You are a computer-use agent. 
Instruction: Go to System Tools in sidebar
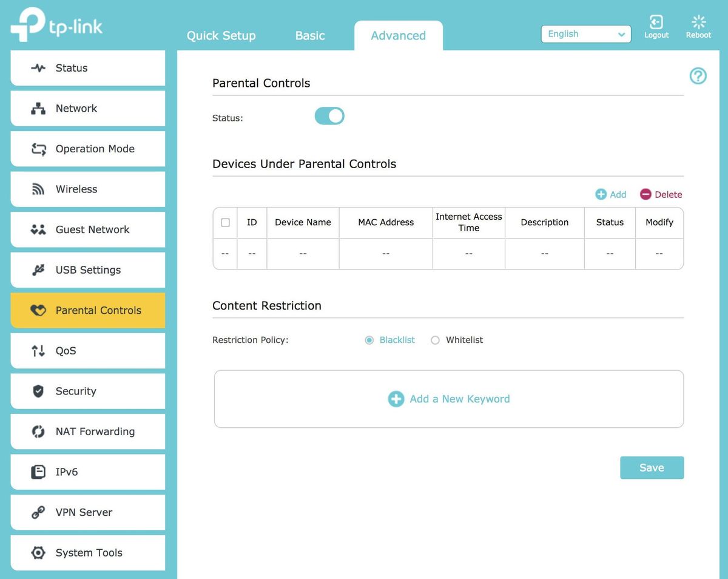[x=88, y=553]
